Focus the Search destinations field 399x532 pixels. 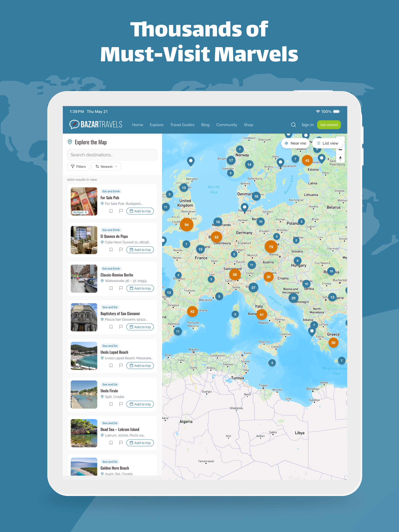(112, 155)
